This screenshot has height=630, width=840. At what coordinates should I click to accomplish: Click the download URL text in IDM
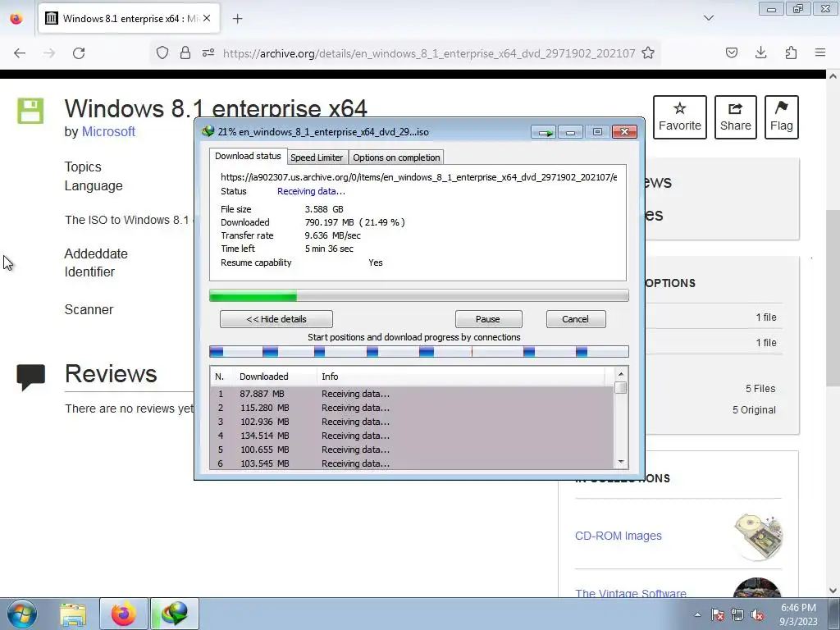pyautogui.click(x=418, y=177)
